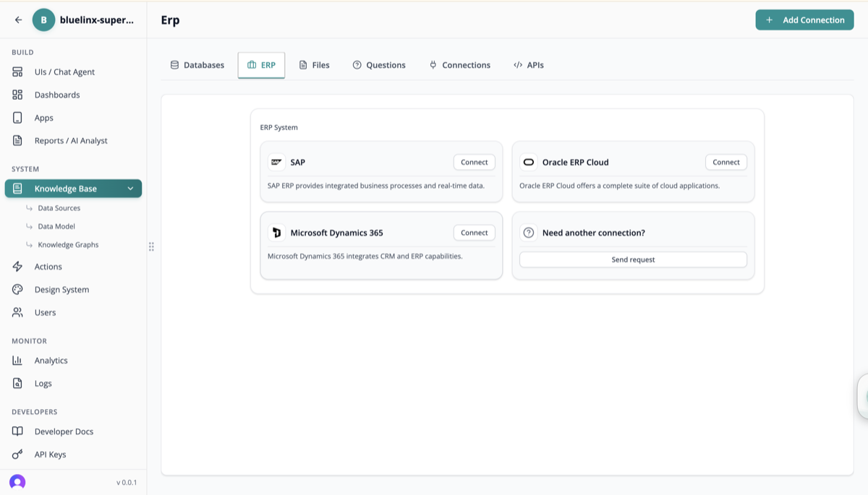This screenshot has width=868, height=495.
Task: Click the Actions lightning bolt icon
Action: [x=17, y=267]
